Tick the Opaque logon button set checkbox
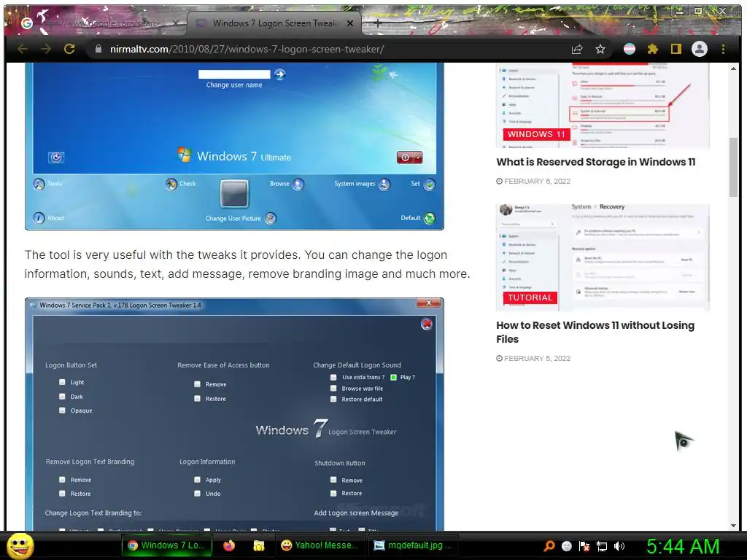747x560 pixels. 62,410
